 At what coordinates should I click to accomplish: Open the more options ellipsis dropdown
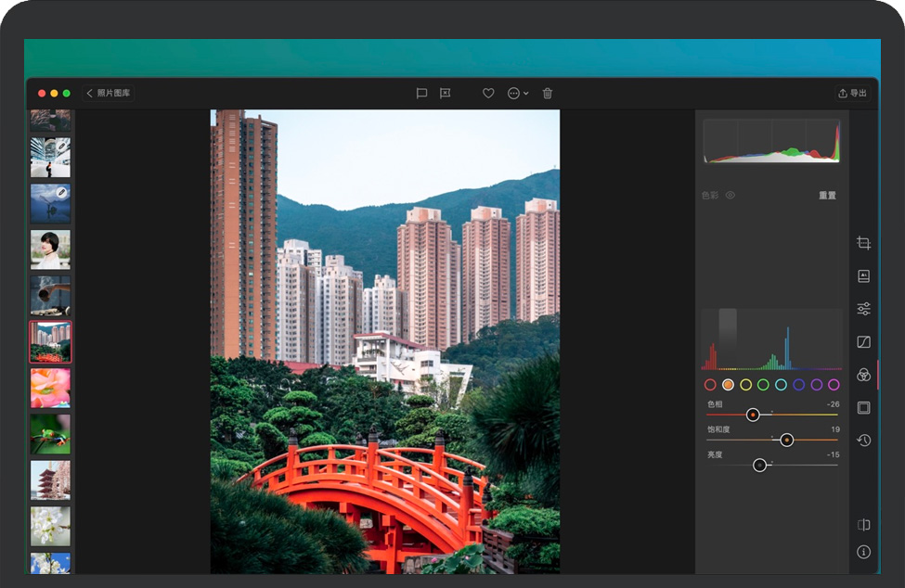[x=517, y=94]
